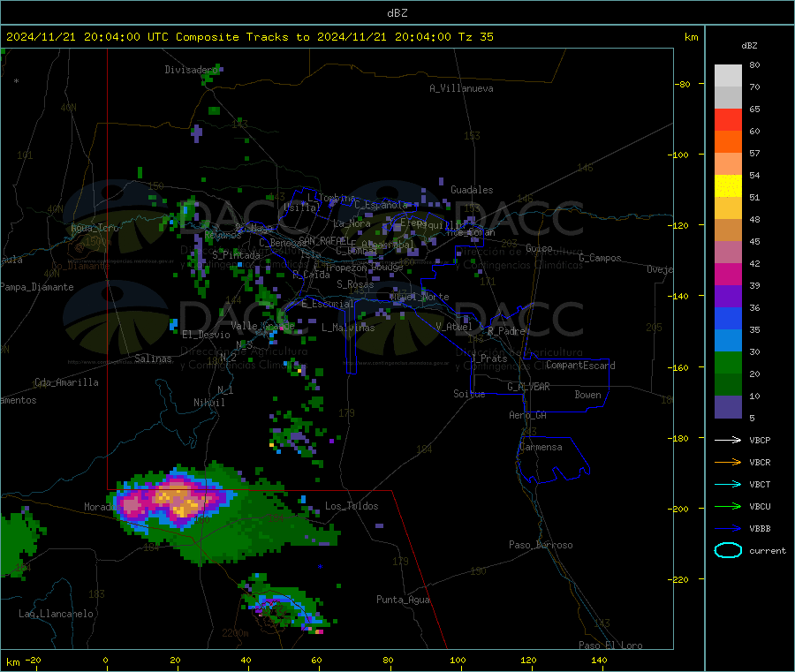Click the Divisadero place label
This screenshot has width=795, height=672.
tap(191, 70)
